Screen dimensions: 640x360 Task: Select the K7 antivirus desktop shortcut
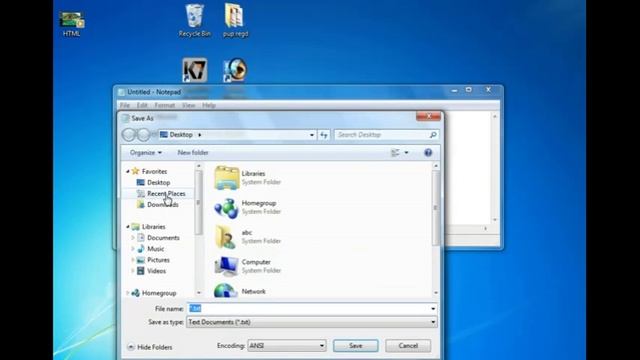pos(194,70)
